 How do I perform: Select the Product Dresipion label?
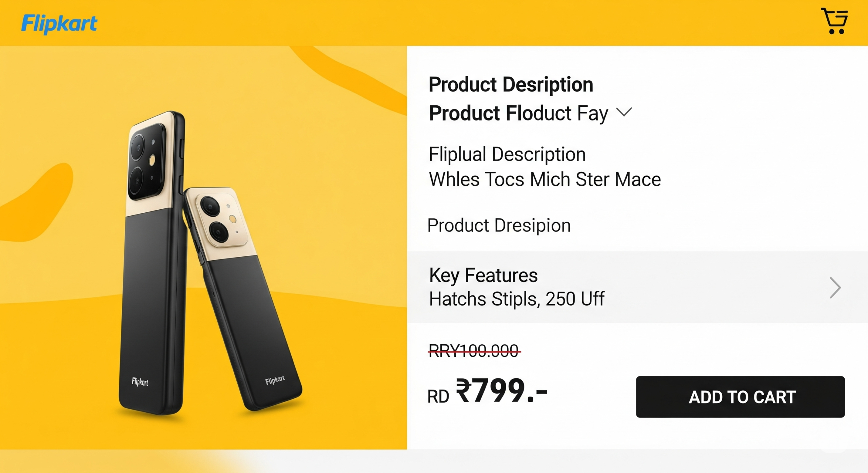(x=499, y=225)
